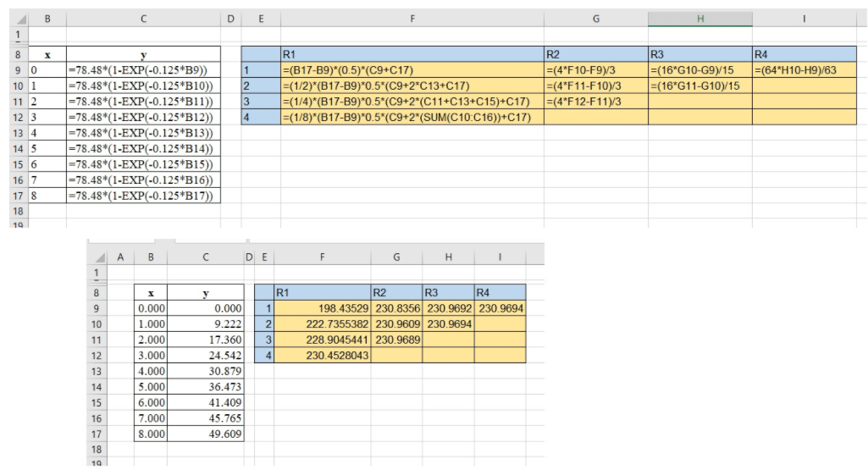
Task: Select the R2 formula cell =(4*F12-F11)/3
Action: coord(595,102)
